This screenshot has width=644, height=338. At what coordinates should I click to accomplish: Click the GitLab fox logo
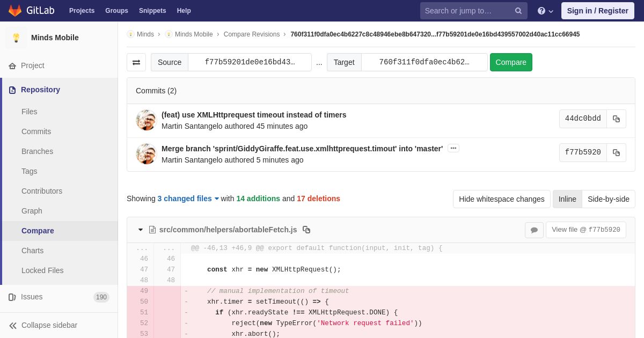point(15,11)
